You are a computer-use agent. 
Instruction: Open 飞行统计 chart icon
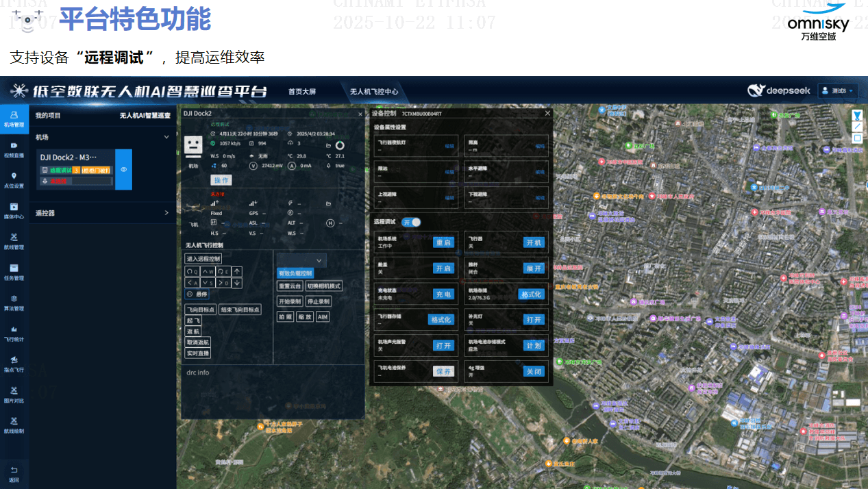coord(14,333)
